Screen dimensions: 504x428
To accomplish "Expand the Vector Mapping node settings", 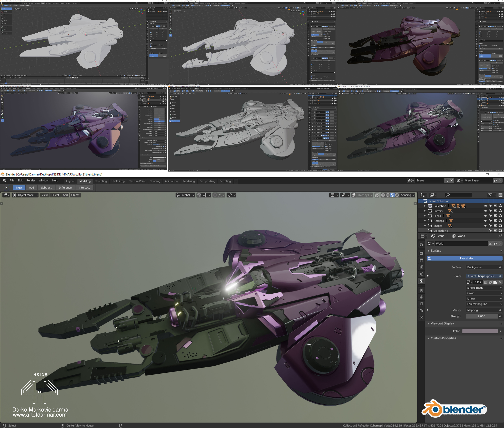I will point(428,310).
